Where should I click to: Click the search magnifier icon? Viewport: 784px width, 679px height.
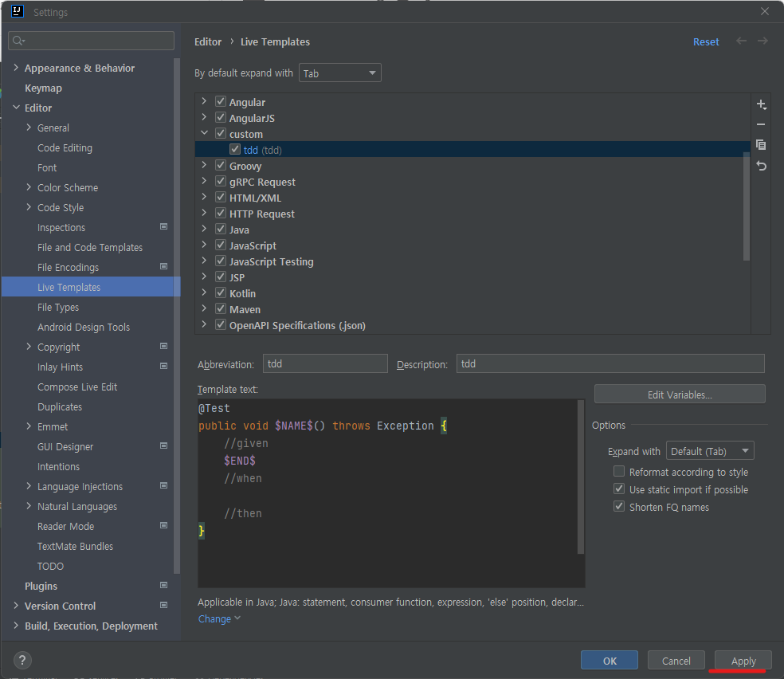click(18, 41)
